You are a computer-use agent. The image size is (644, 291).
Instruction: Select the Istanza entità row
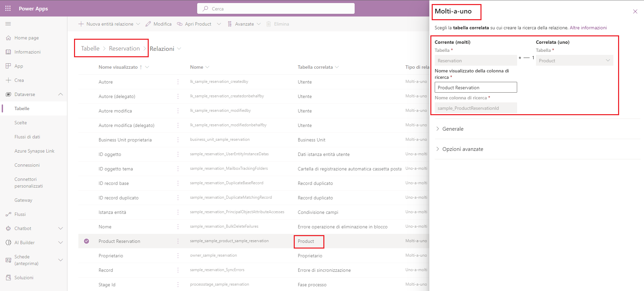click(254, 212)
